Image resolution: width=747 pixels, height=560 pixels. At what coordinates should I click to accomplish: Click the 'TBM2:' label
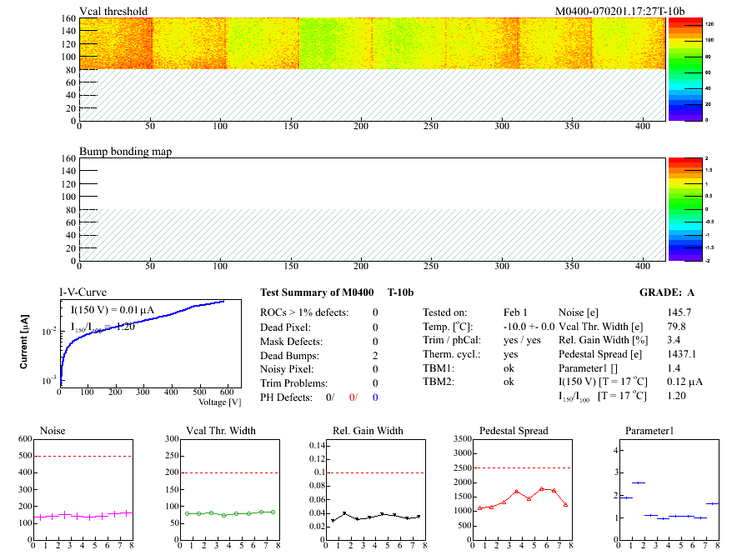click(x=439, y=382)
